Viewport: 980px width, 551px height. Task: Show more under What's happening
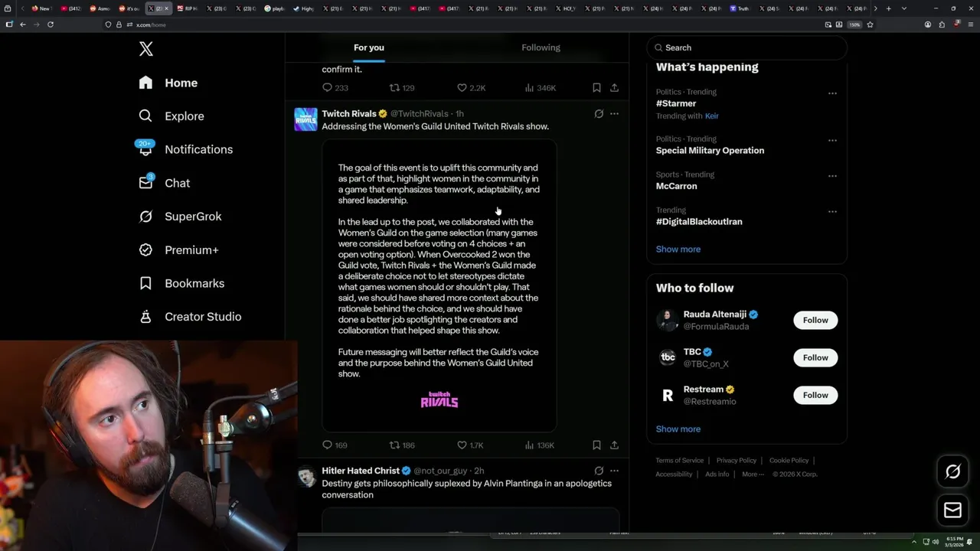[678, 249]
